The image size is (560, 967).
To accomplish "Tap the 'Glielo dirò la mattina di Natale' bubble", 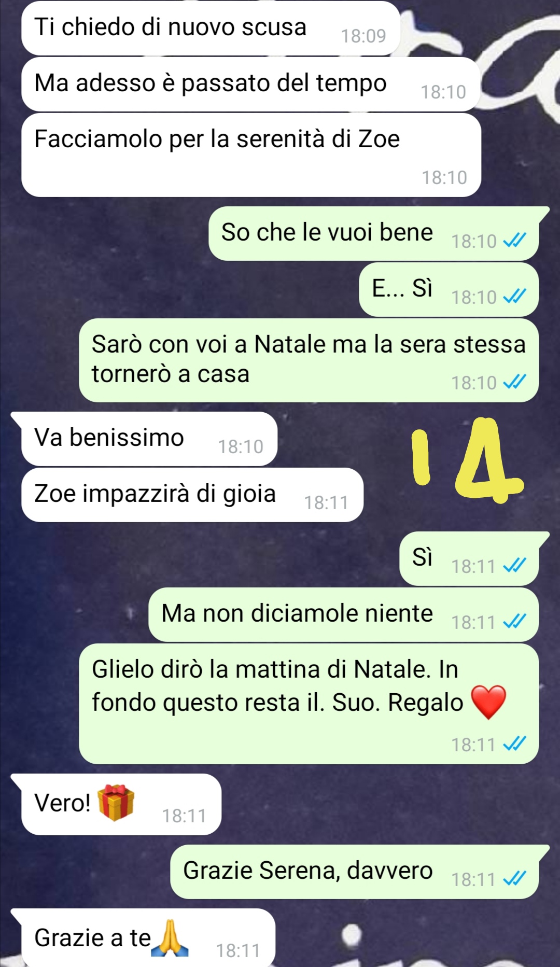I will (309, 704).
